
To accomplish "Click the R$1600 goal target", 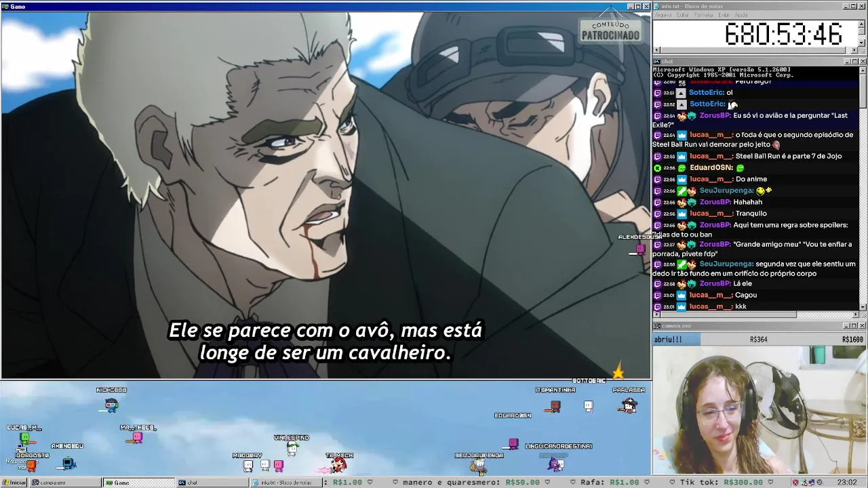I will click(852, 340).
